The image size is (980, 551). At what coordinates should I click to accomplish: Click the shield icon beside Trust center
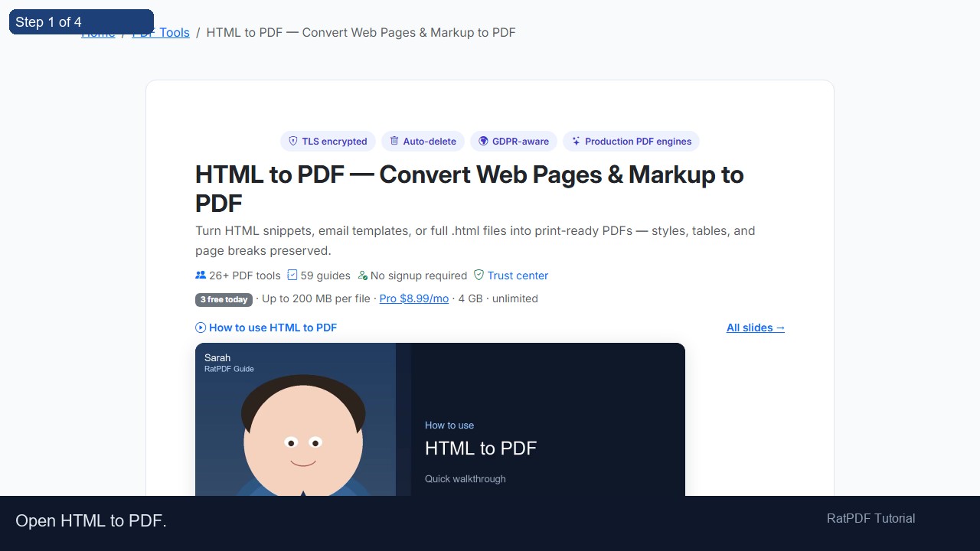[x=479, y=275]
